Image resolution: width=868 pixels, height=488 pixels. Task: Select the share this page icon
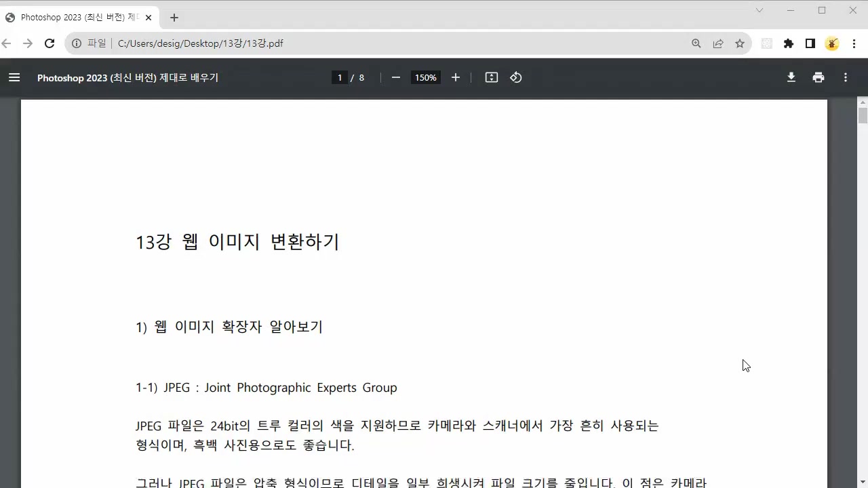tap(718, 43)
